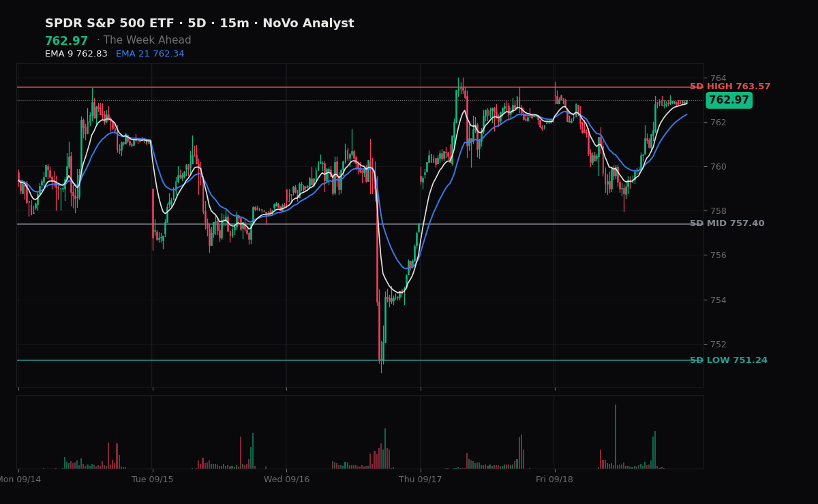Viewport: 818px width, 504px height.
Task: Click the 5D MID 757.40 label
Action: tap(727, 224)
